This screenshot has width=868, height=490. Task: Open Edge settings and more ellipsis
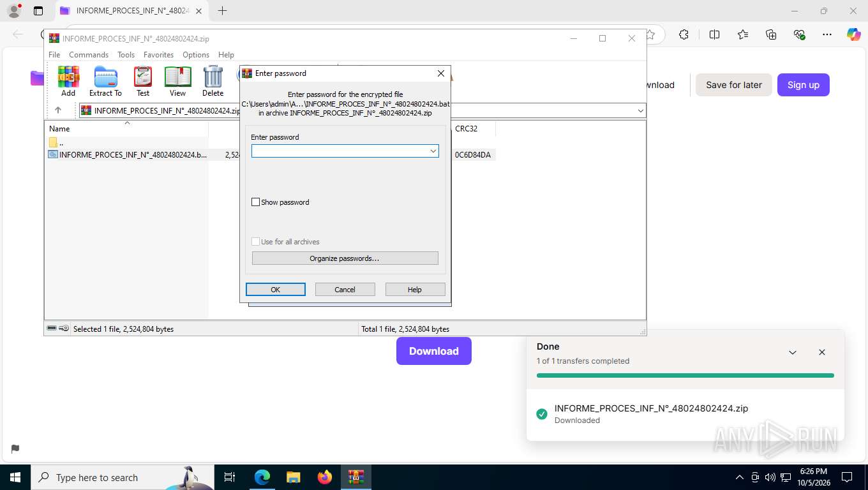pos(827,34)
